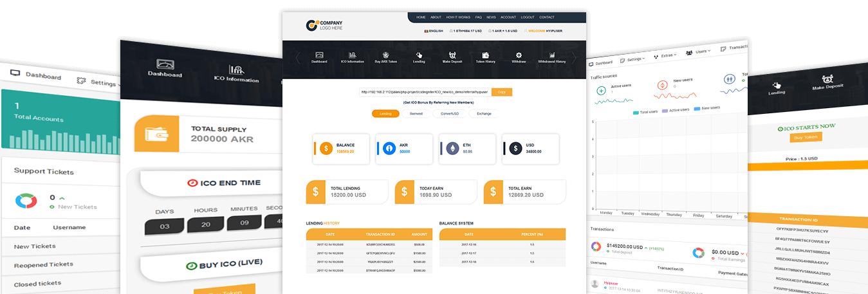
Task: Click Total Supply wallet icon in second window
Action: [x=156, y=133]
